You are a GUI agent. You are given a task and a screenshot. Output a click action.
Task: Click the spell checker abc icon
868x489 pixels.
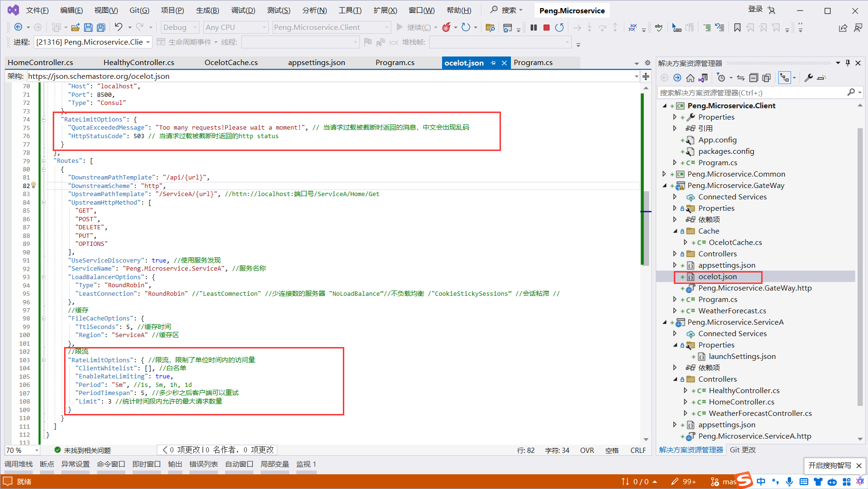[659, 28]
